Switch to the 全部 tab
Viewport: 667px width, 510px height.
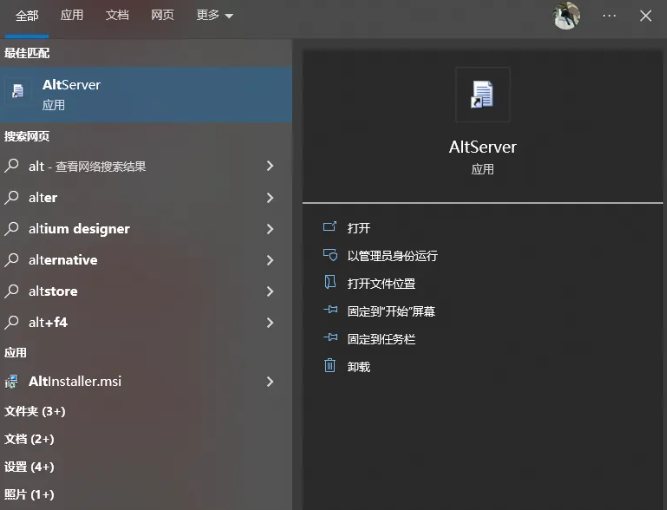[27, 16]
